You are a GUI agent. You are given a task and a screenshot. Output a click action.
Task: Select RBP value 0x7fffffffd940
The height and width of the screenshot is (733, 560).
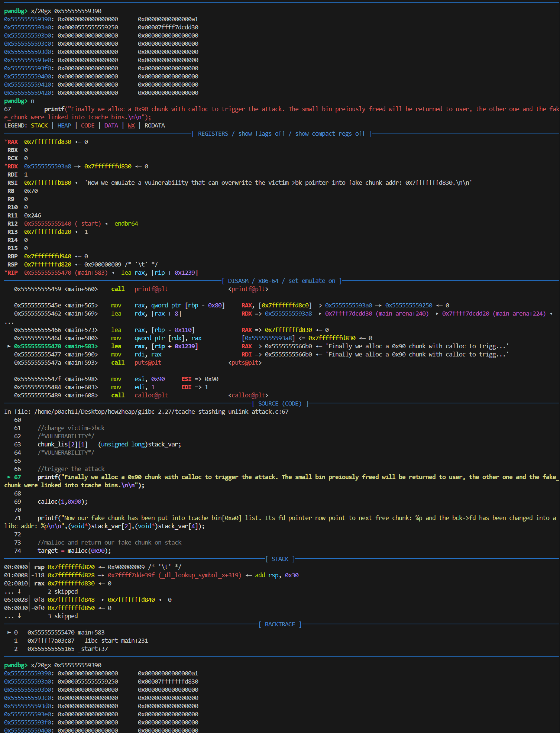[x=48, y=256]
